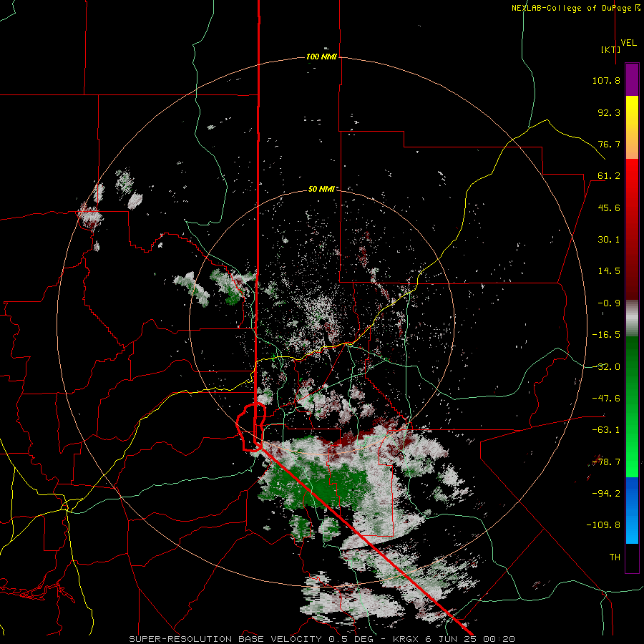644x644 pixels.
Task: Click the 107.8 velocity scale value
Action: [x=606, y=80]
